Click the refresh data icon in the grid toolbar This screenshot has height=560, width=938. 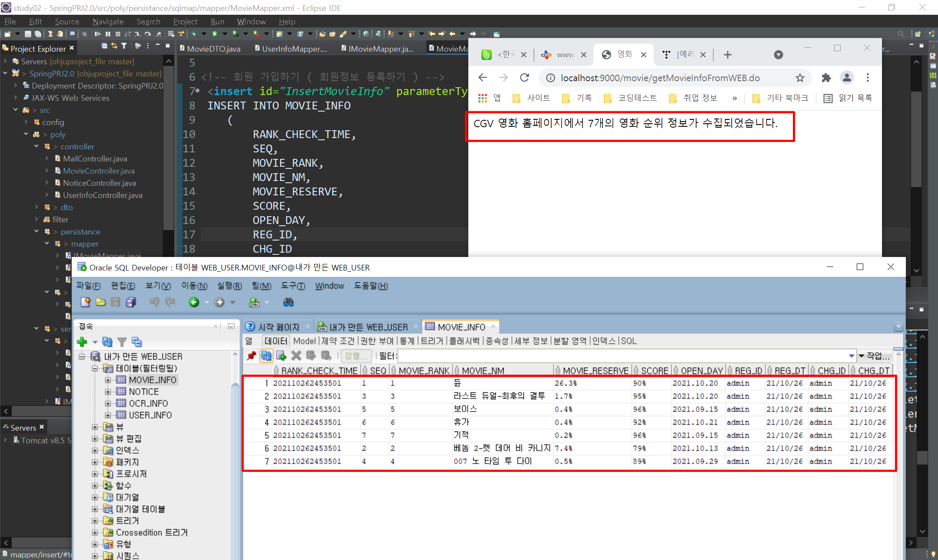click(x=266, y=356)
